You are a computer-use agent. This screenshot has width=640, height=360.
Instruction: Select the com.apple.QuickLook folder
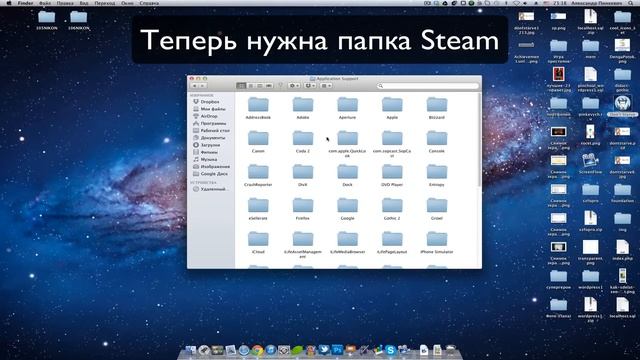click(347, 144)
